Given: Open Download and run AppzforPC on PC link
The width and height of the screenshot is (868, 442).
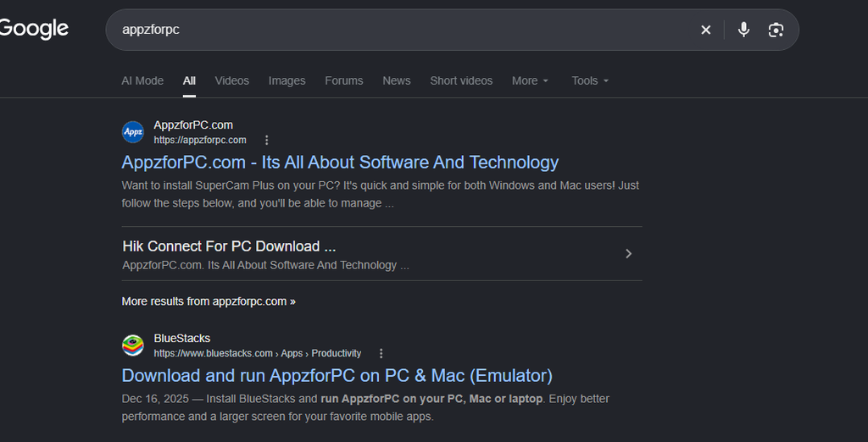Looking at the screenshot, I should (337, 376).
